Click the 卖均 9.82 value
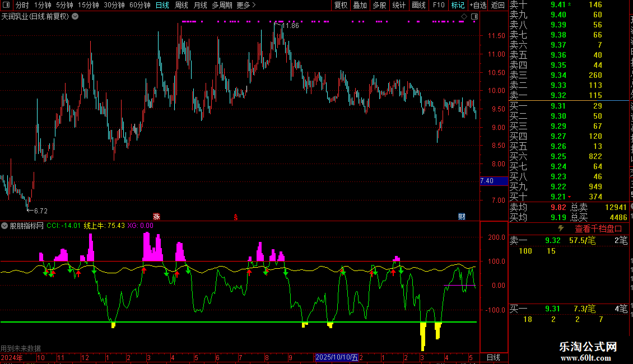 [x=558, y=207]
